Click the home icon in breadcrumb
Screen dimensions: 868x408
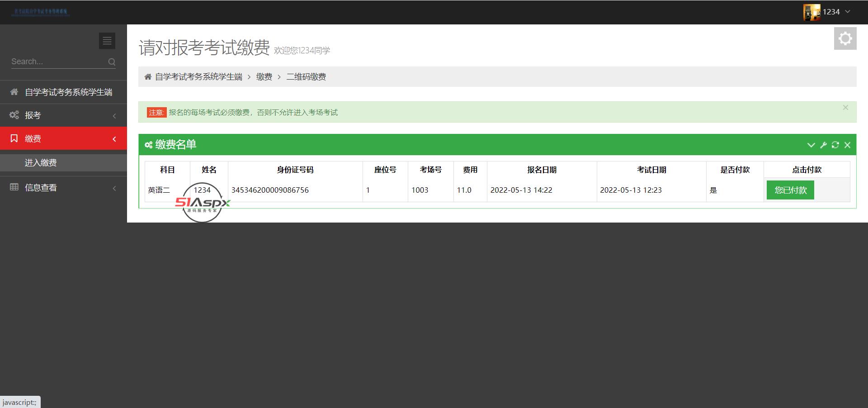148,77
